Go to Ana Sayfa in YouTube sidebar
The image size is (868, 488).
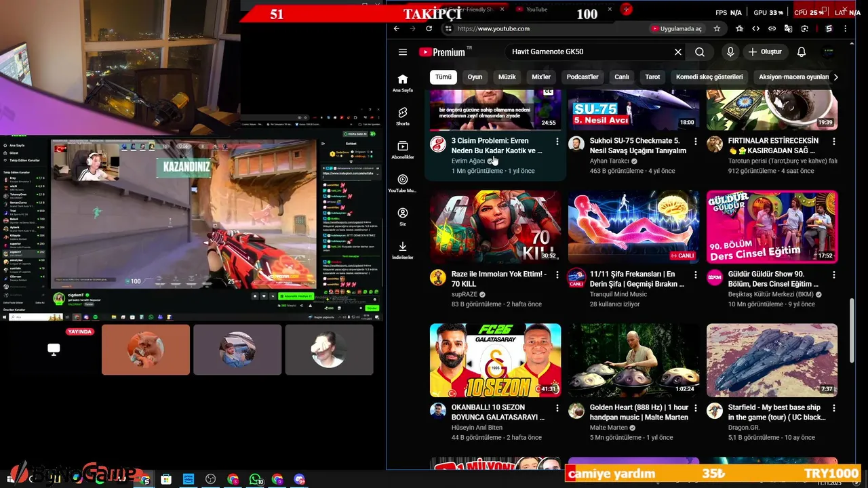pyautogui.click(x=403, y=83)
